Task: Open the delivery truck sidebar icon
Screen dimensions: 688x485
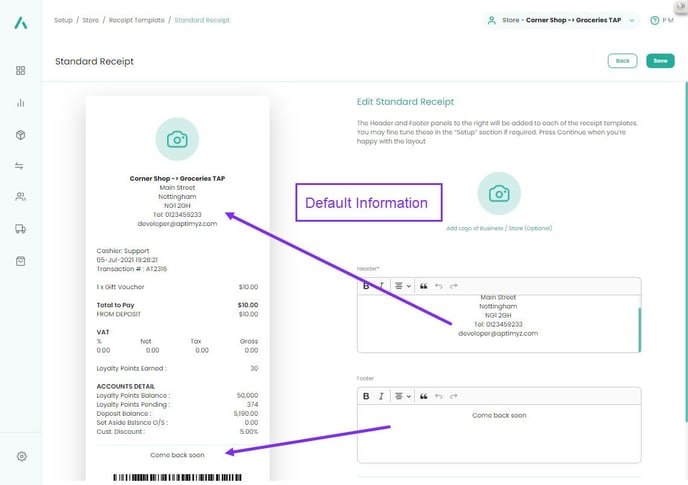Action: 21,229
